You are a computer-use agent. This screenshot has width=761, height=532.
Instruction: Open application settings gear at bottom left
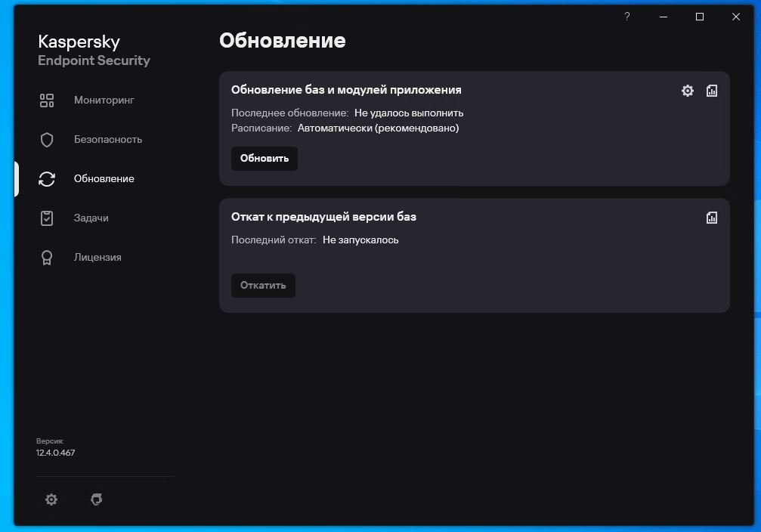point(51,500)
